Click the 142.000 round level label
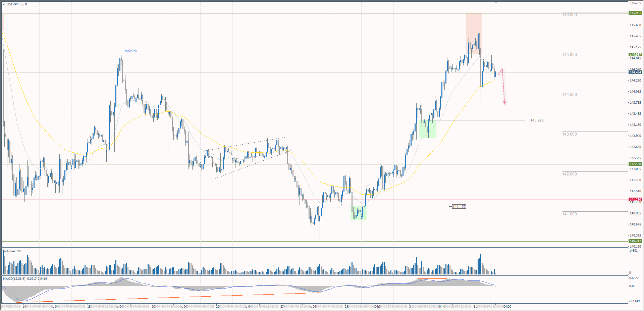This screenshot has height=311, width=644. click(570, 174)
